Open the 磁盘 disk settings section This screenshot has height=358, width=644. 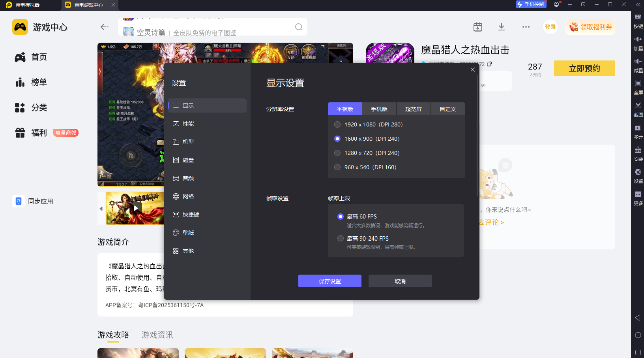point(207,160)
